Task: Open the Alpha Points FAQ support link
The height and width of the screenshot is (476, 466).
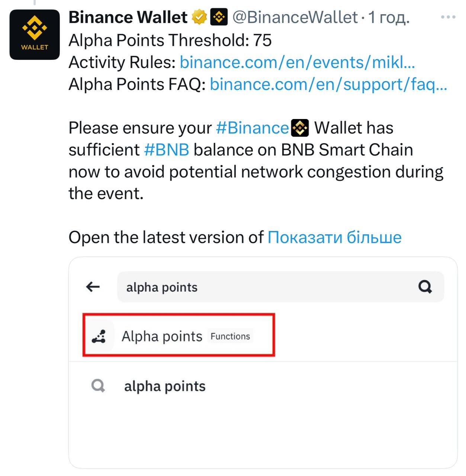Action: (328, 84)
